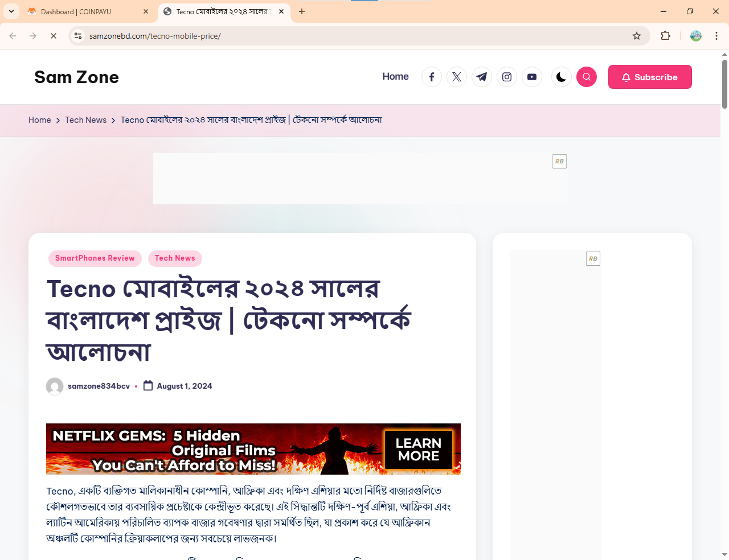This screenshot has width=729, height=560.
Task: Click the calendar icon beside the date
Action: (x=148, y=386)
